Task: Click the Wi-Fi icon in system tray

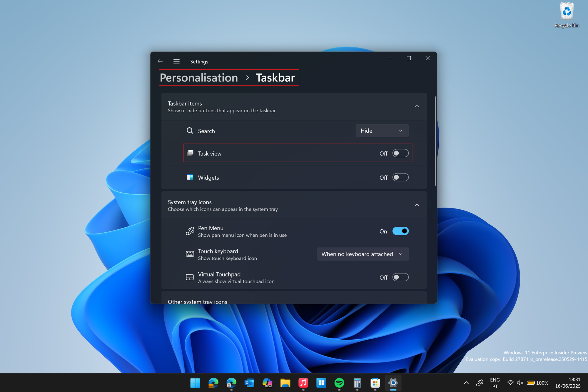Action: pyautogui.click(x=510, y=383)
